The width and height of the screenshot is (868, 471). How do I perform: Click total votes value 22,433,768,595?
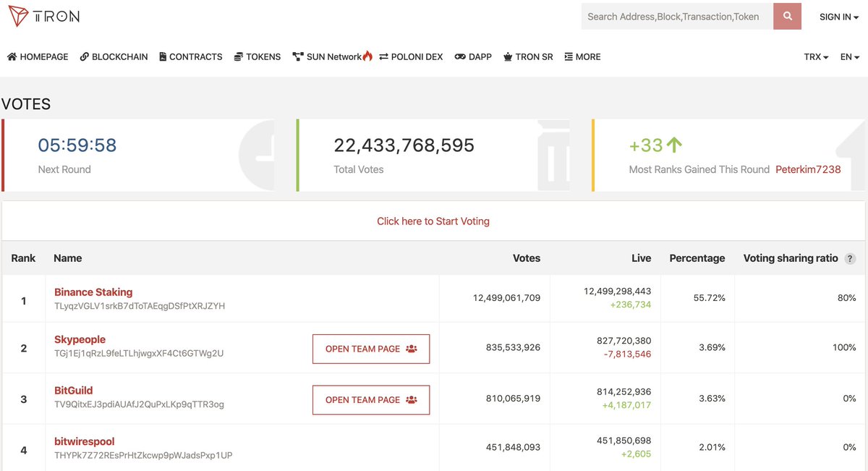[x=404, y=145]
